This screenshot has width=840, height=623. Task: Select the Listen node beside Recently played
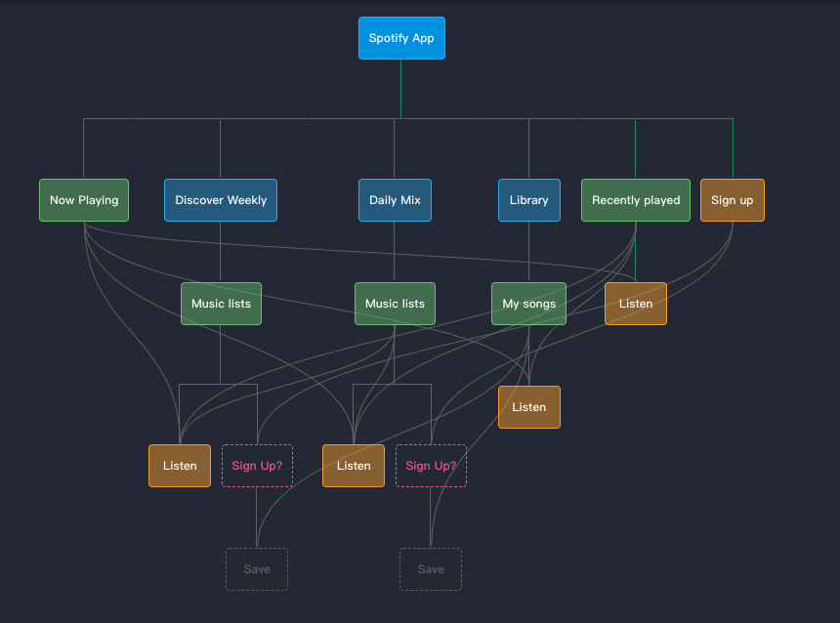(635, 303)
